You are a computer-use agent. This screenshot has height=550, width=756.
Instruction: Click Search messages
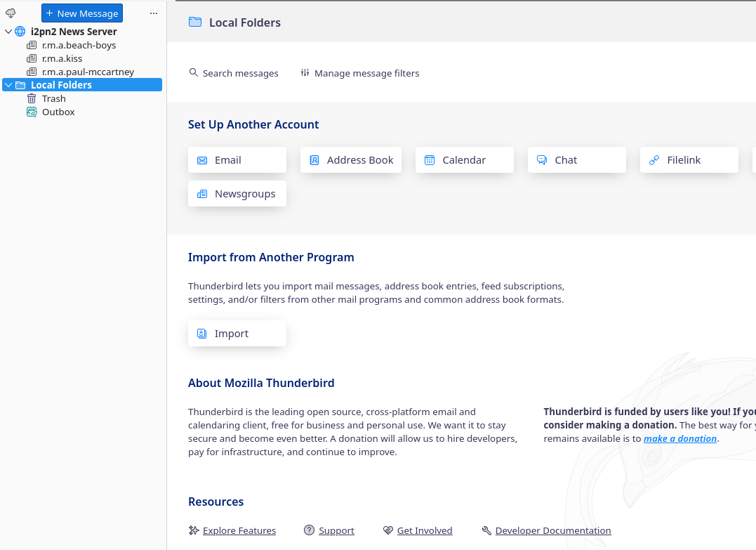coord(234,73)
